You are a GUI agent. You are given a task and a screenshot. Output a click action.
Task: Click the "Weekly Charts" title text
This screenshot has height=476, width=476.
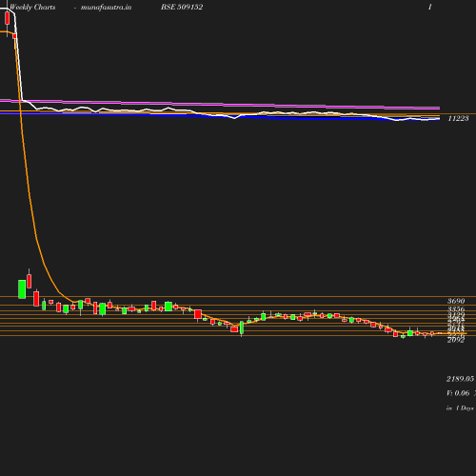click(32, 7)
